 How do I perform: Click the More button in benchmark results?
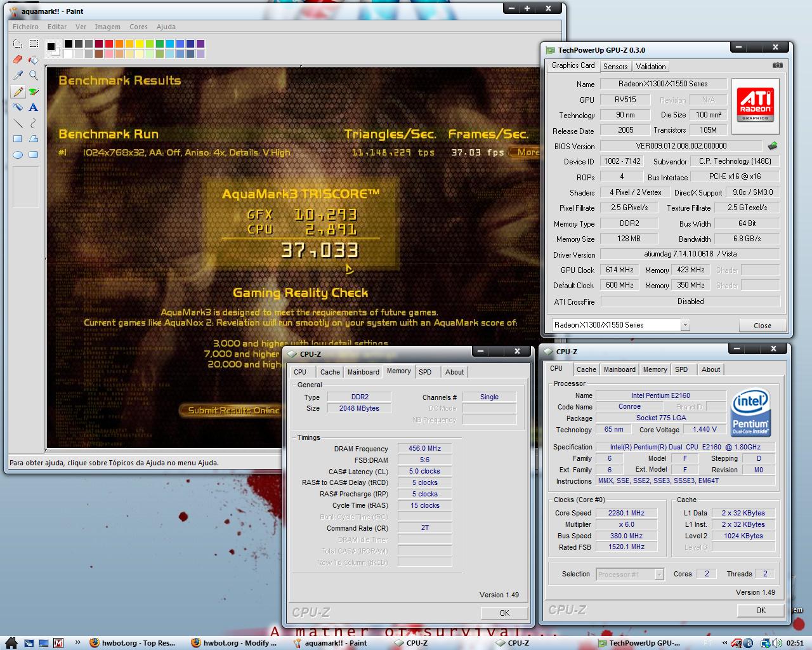526,152
